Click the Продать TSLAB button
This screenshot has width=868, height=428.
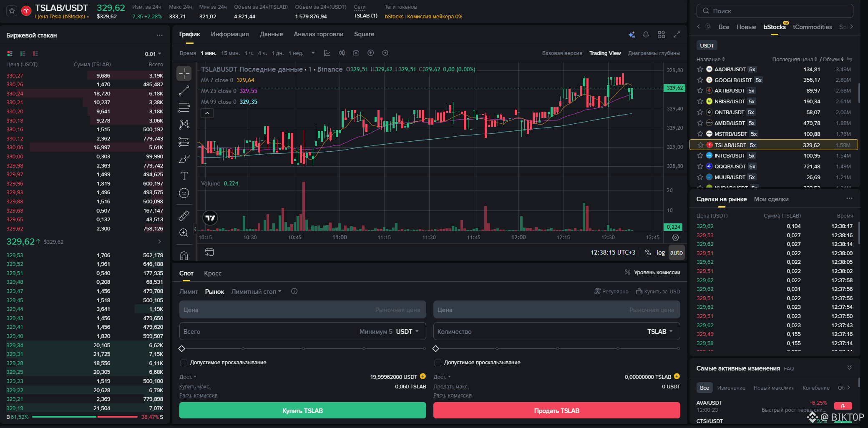pyautogui.click(x=557, y=410)
